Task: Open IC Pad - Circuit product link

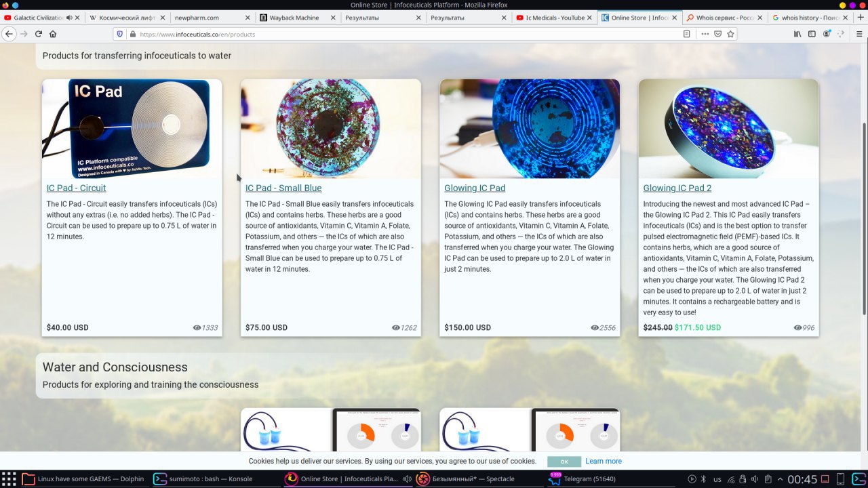Action: (76, 188)
